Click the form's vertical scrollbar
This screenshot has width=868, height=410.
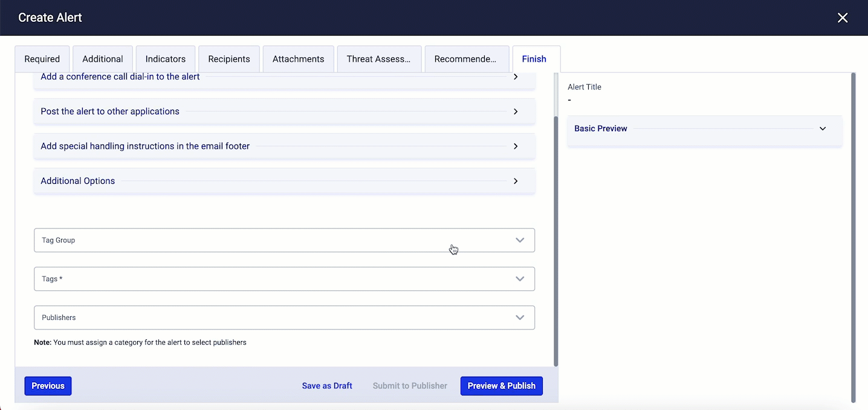pyautogui.click(x=555, y=242)
